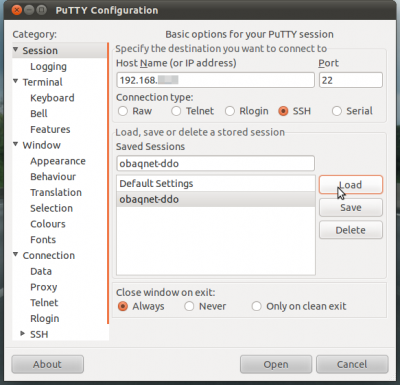The width and height of the screenshot is (400, 385).
Task: Close the PuTTY Configuration window
Action: click(16, 10)
